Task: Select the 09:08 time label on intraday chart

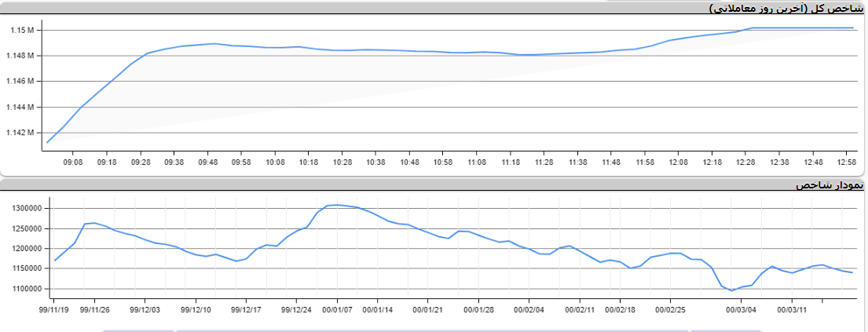Action: 73,162
